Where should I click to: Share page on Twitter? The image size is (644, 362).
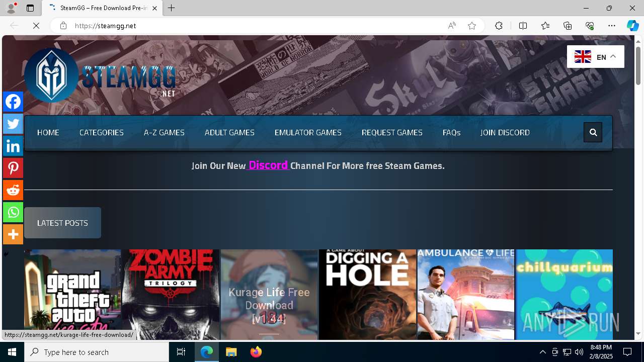point(13,124)
